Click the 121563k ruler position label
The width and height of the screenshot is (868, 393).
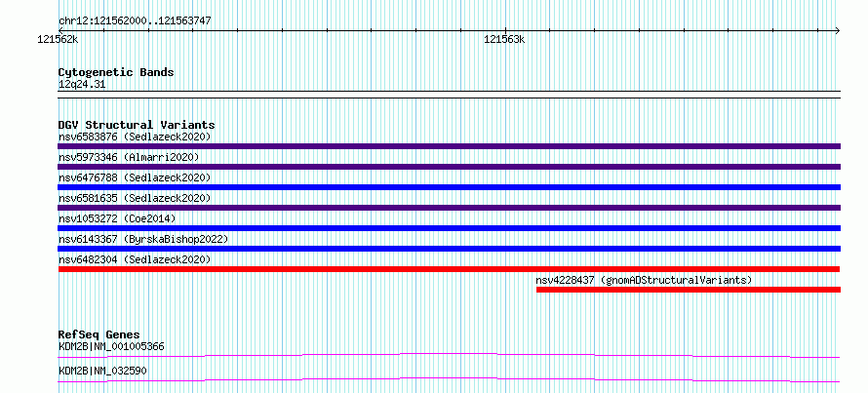(x=504, y=40)
